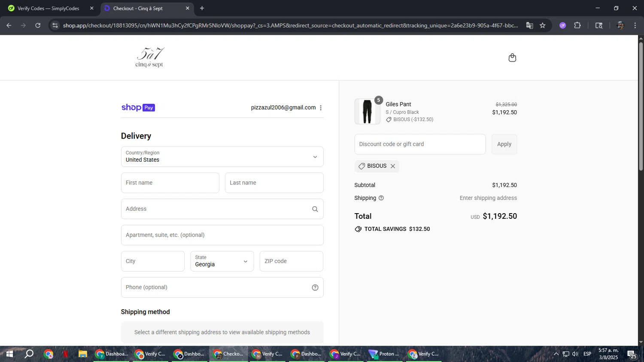
Task: Open the notification center icon
Action: [x=632, y=354]
